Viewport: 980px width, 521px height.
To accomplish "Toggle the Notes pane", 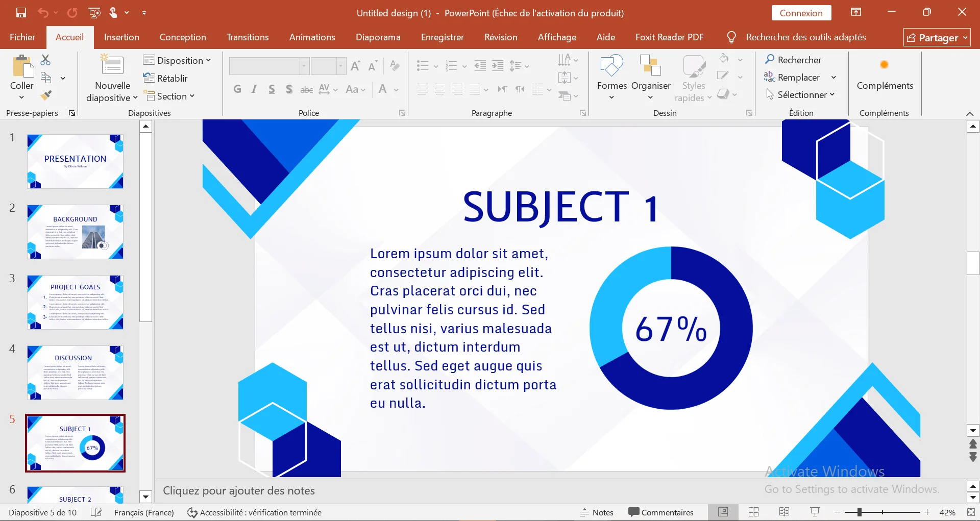I will 597,512.
